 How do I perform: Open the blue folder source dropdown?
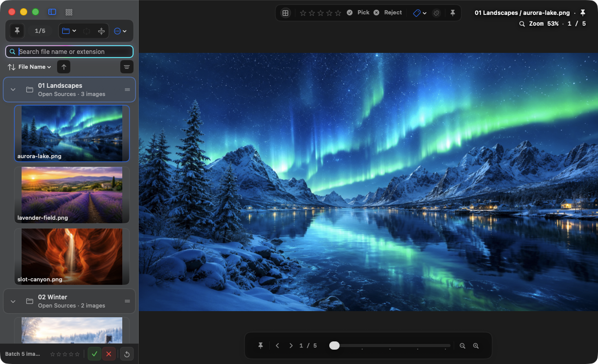pos(69,31)
